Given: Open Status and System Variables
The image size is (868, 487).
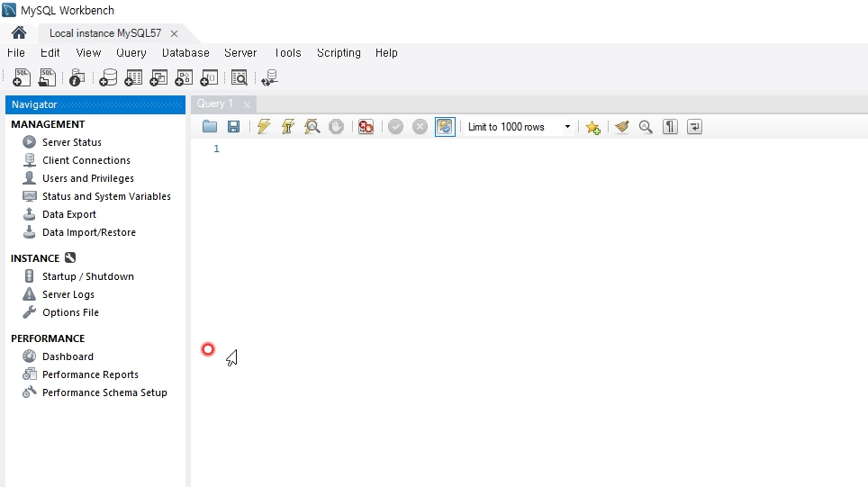Looking at the screenshot, I should point(106,196).
